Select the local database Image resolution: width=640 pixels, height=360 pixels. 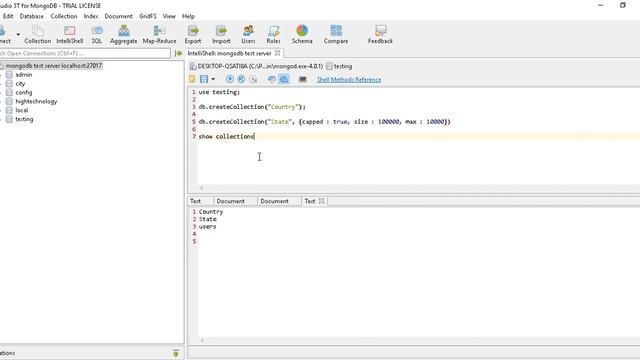[x=22, y=111]
